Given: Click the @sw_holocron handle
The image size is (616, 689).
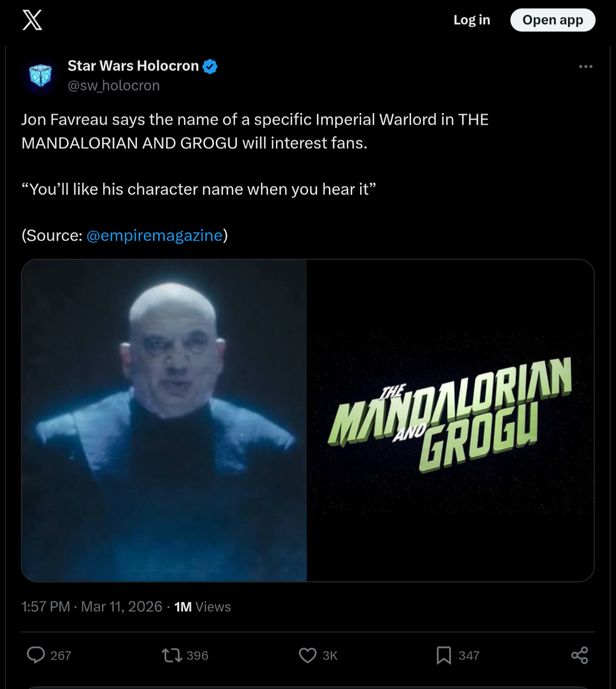Looking at the screenshot, I should tap(114, 86).
